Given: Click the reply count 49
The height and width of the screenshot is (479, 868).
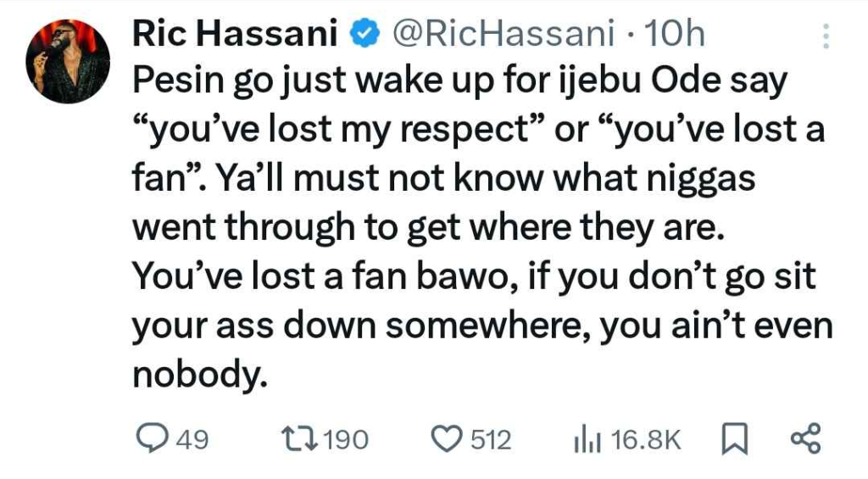Looking at the screenshot, I should click(x=194, y=439).
